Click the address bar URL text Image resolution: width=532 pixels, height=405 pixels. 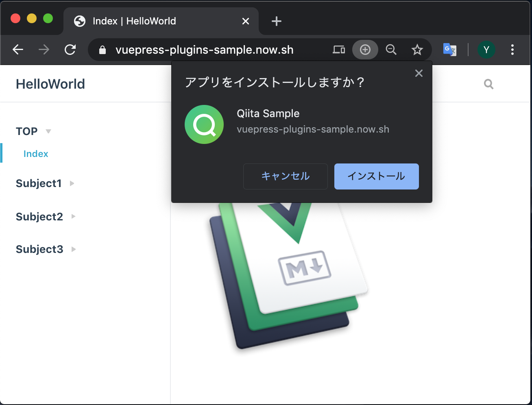point(204,50)
